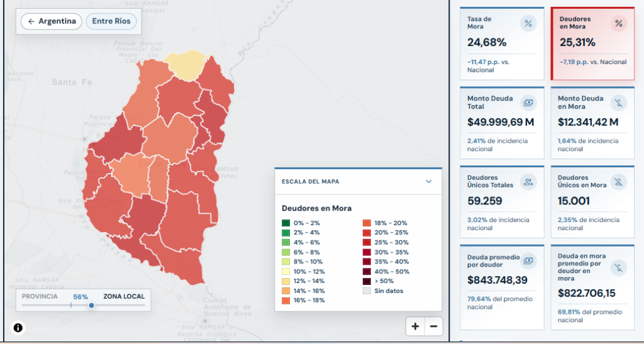Click the 14% - 16% legend swatch

coord(286,291)
